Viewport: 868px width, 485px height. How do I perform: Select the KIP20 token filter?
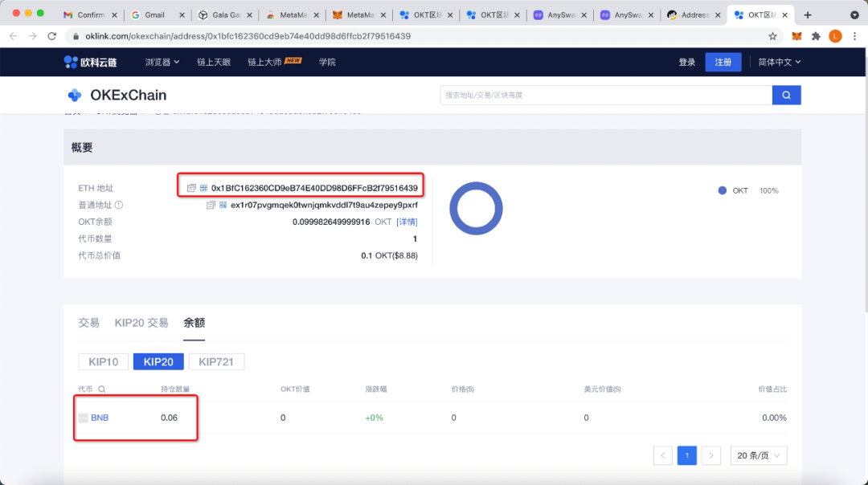click(x=158, y=361)
